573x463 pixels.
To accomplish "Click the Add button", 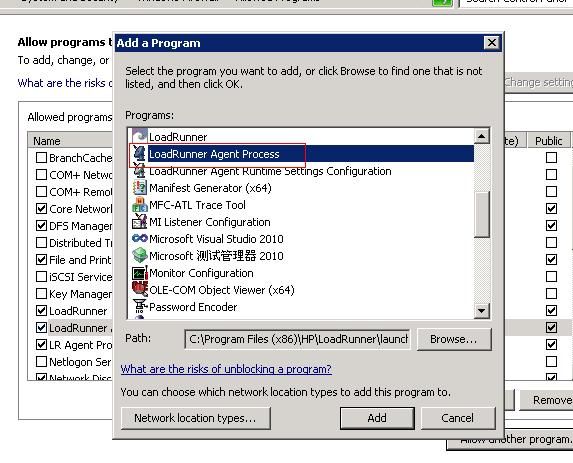I will (377, 418).
